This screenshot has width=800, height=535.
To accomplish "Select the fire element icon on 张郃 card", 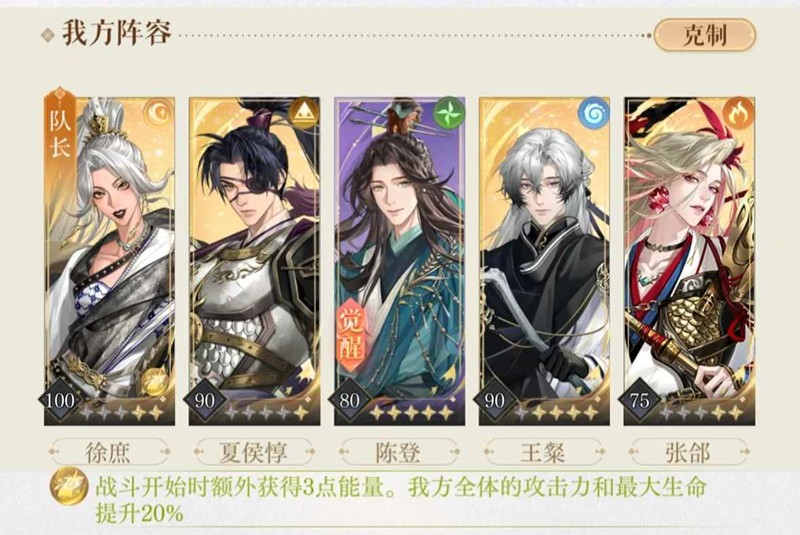I will (738, 113).
